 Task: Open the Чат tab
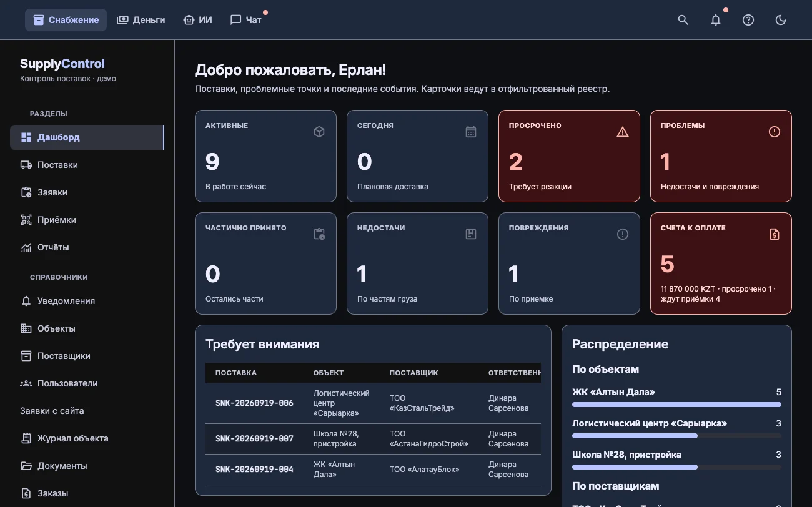point(246,20)
